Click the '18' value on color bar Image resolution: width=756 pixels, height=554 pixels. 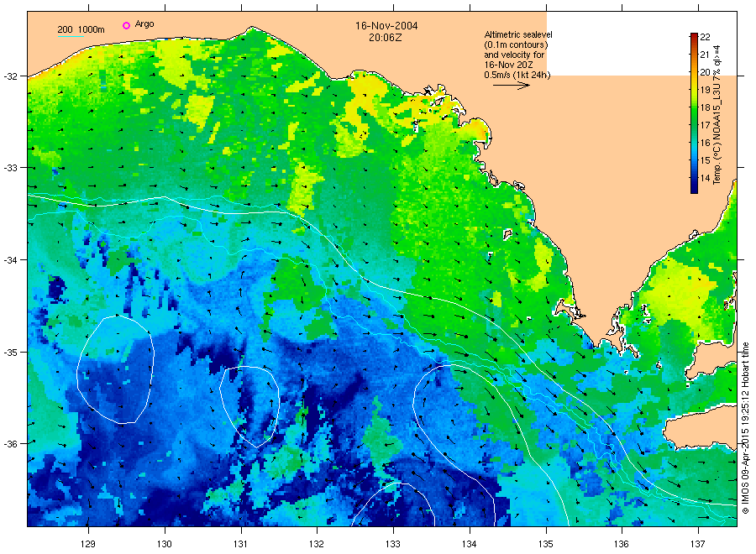click(705, 107)
